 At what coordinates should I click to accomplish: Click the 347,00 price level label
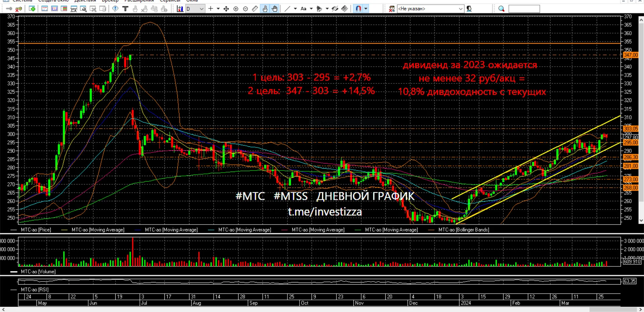coord(631,55)
